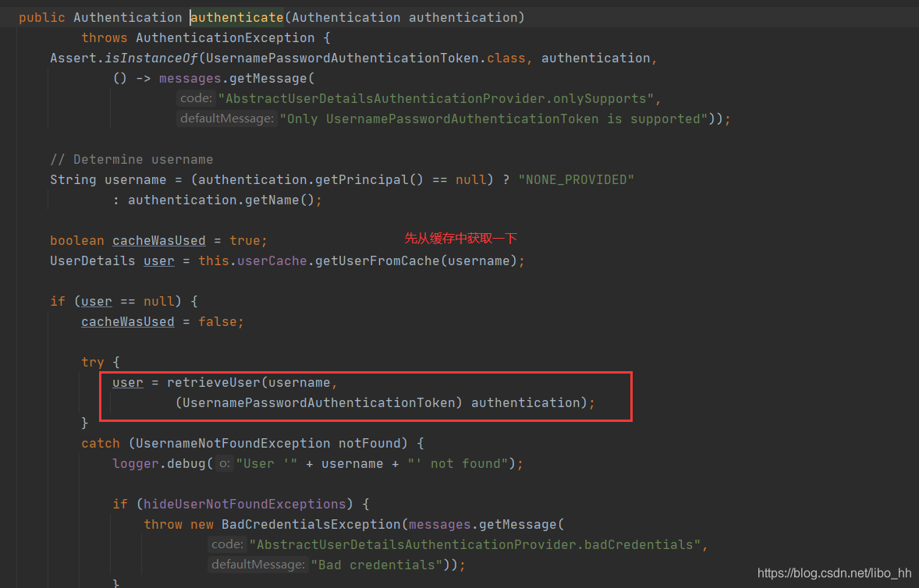
Task: Click the badCredentials code string literal
Action: point(475,544)
